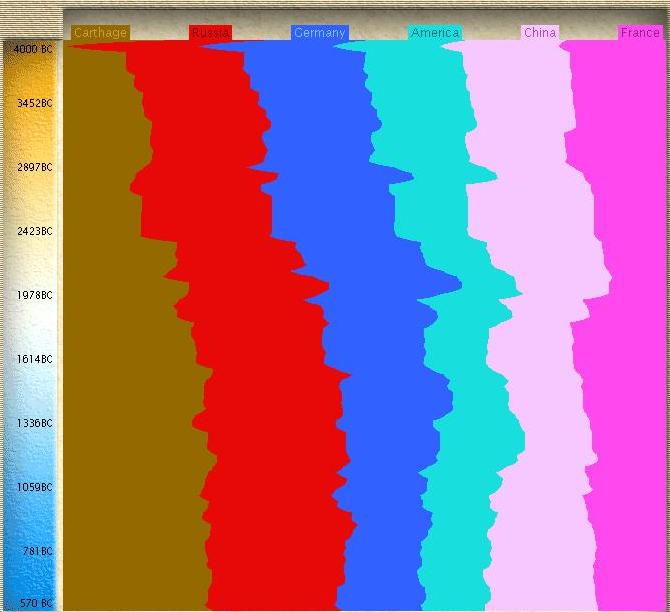
Task: Click the 1336BC timeline marker
Action: point(33,423)
